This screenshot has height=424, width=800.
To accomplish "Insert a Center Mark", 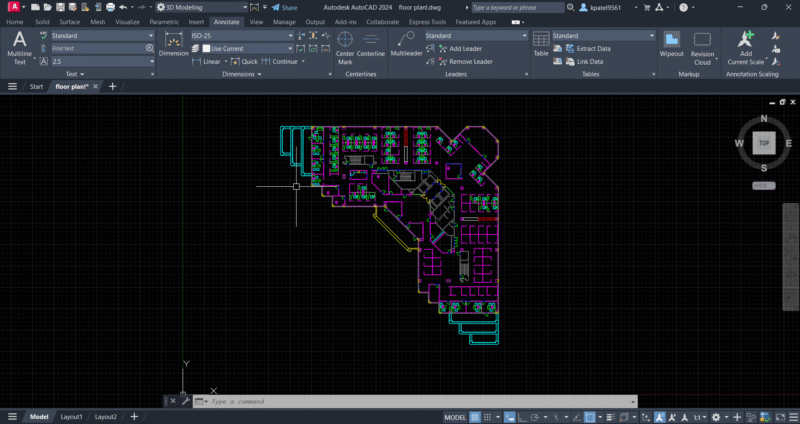I will (x=345, y=47).
